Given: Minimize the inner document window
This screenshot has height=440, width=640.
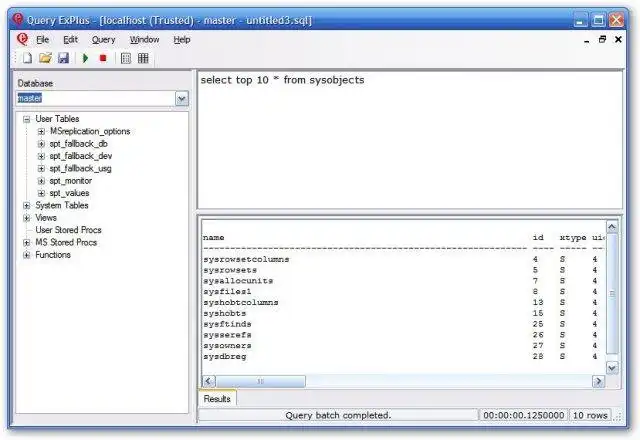Looking at the screenshot, I should pos(587,40).
